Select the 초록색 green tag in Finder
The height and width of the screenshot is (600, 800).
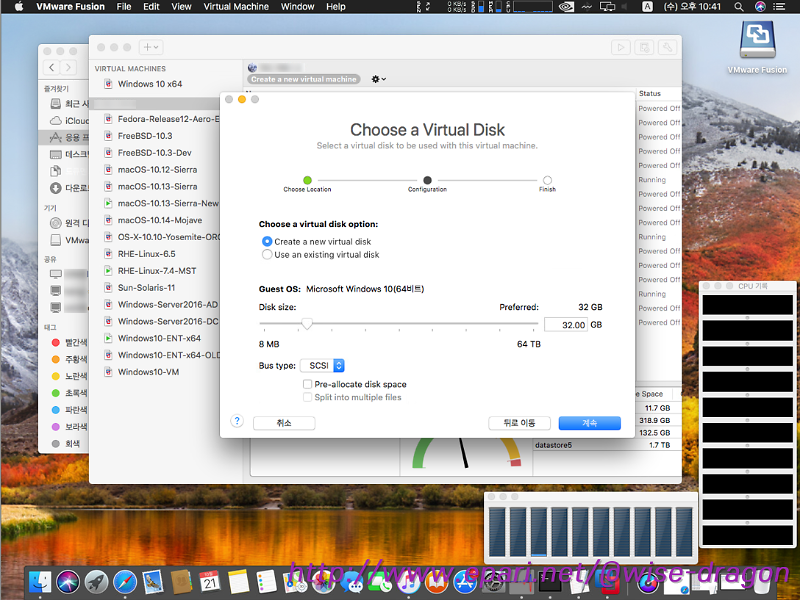tap(70, 393)
